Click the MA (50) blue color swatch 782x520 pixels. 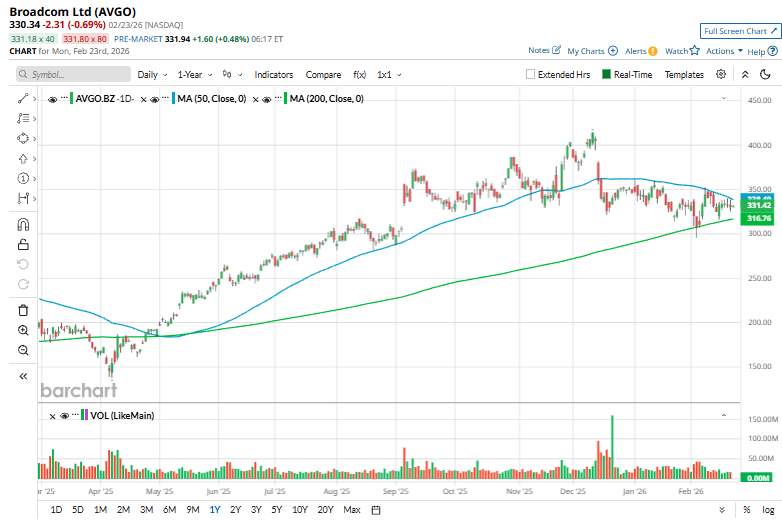pyautogui.click(x=173, y=98)
